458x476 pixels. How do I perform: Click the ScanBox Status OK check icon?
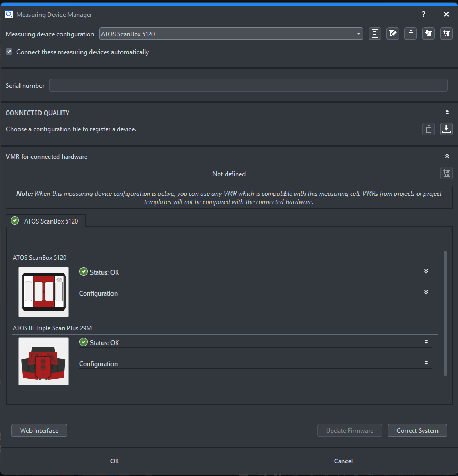[84, 272]
